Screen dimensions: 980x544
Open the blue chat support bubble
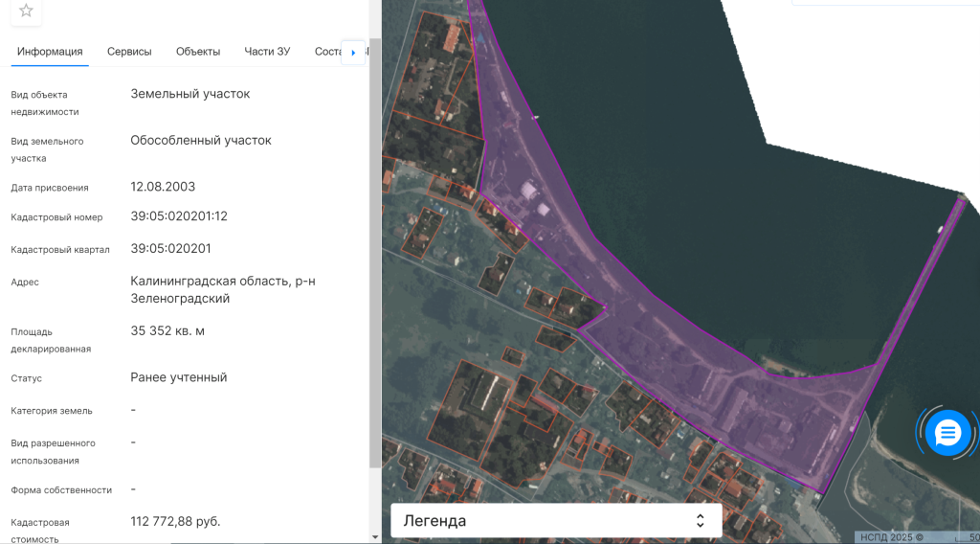(947, 433)
